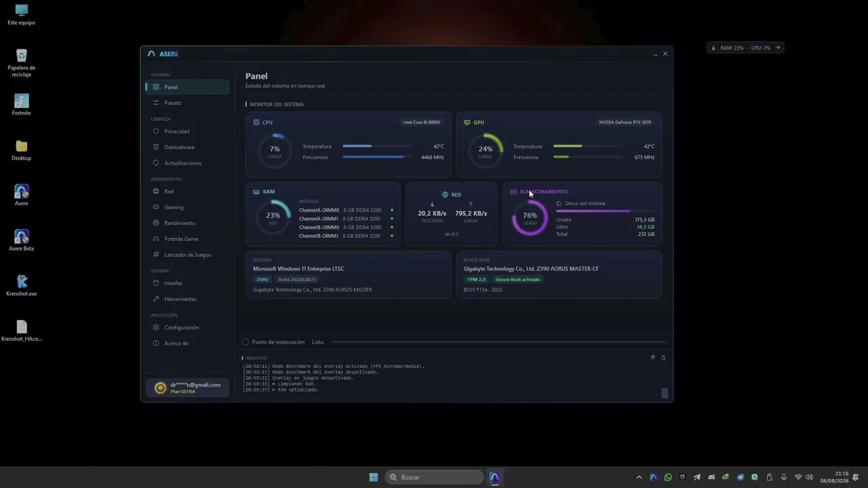Expand the RAM/CPU overlay widget arrow

[x=778, y=47]
